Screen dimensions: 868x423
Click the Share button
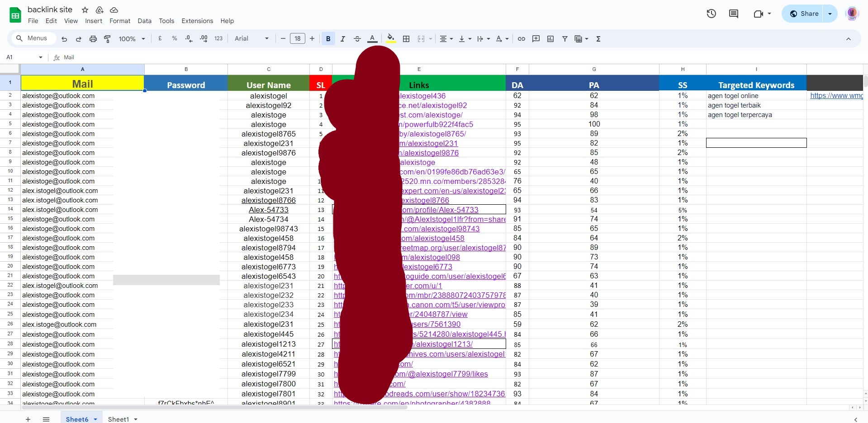[804, 14]
